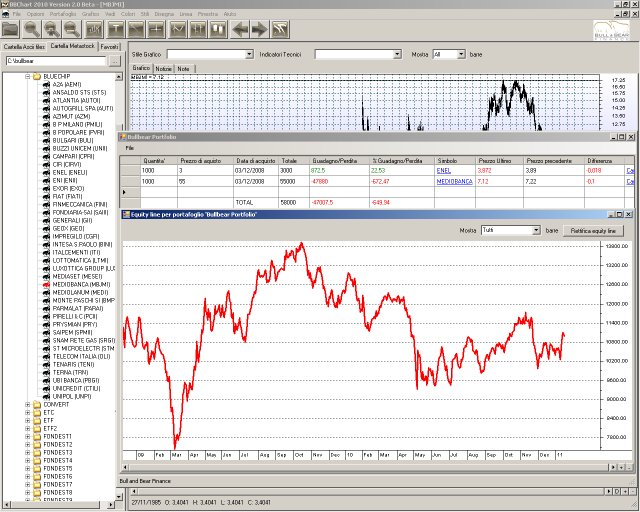The height and width of the screenshot is (512, 640).
Task: Click the -47007.5 total loss cell
Action: click(x=339, y=203)
